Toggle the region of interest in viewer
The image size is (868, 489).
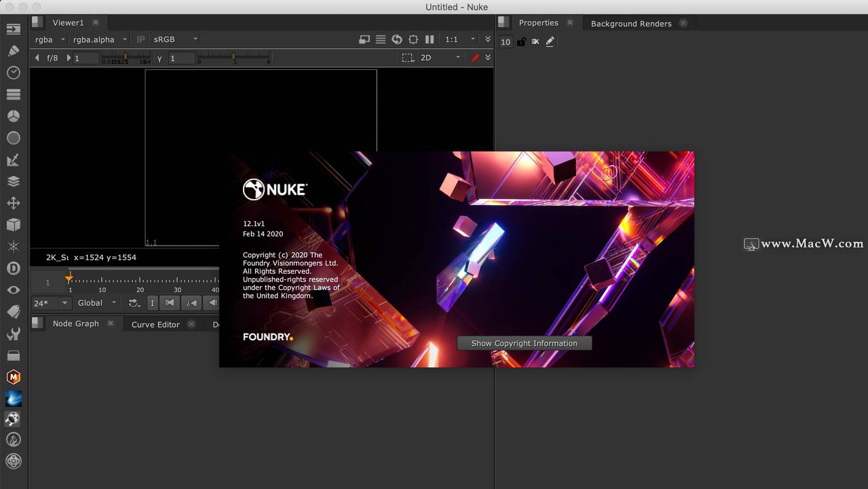point(407,57)
